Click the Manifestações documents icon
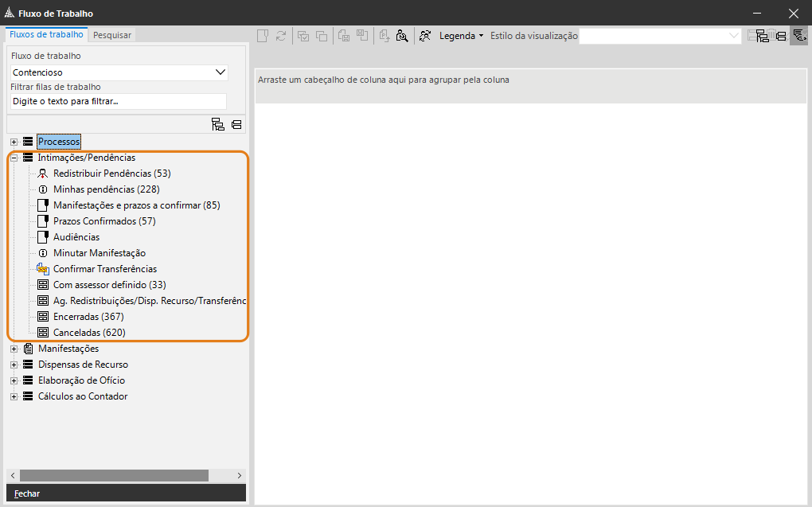This screenshot has width=812, height=507. pyautogui.click(x=29, y=349)
